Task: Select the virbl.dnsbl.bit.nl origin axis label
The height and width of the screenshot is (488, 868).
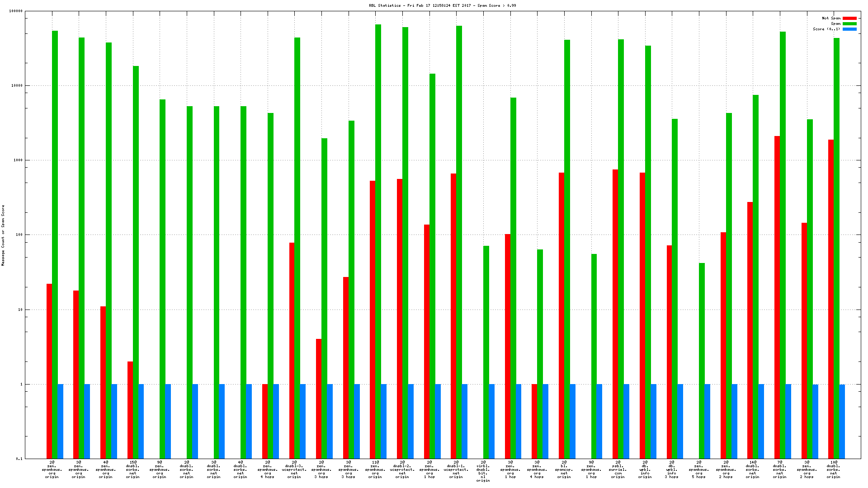Action: [483, 471]
